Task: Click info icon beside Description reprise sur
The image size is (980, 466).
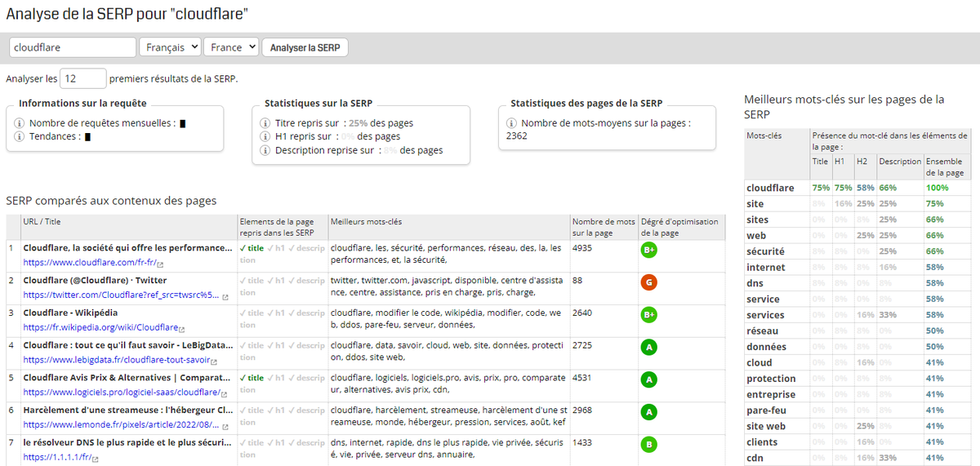Action: pyautogui.click(x=265, y=150)
